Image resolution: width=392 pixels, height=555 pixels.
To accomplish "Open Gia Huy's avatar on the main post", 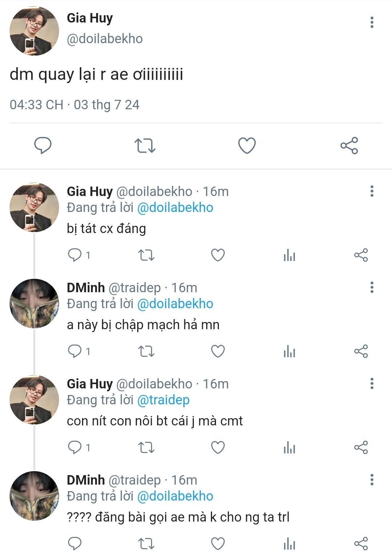I will click(x=34, y=31).
